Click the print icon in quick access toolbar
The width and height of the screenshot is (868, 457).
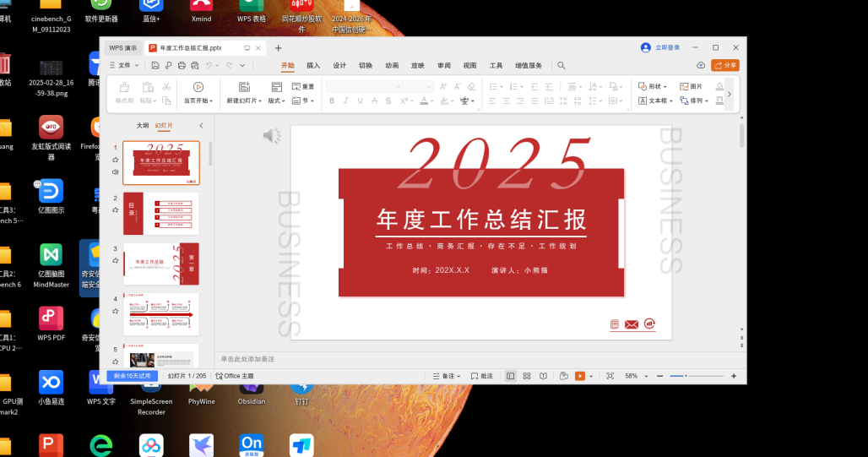(x=182, y=65)
